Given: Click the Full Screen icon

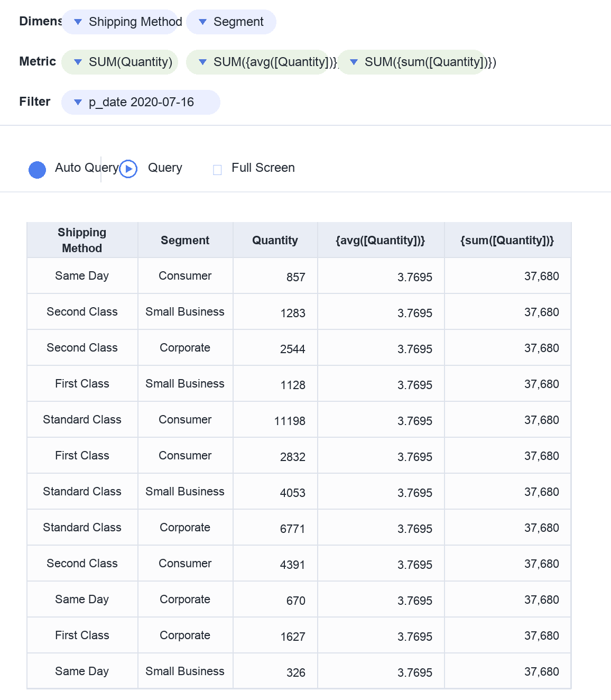Looking at the screenshot, I should tap(217, 170).
